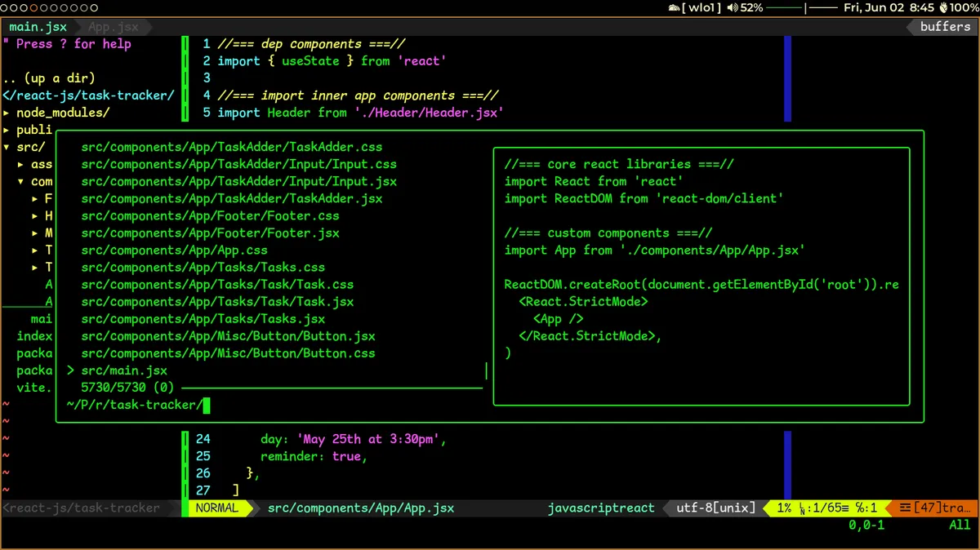
Task: Click the utf-8[unix] encoding segment
Action: pos(712,508)
